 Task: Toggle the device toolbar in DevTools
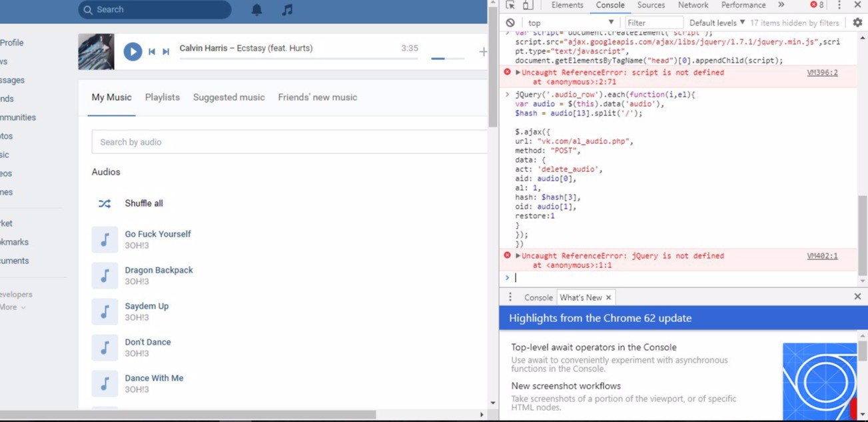pyautogui.click(x=528, y=5)
